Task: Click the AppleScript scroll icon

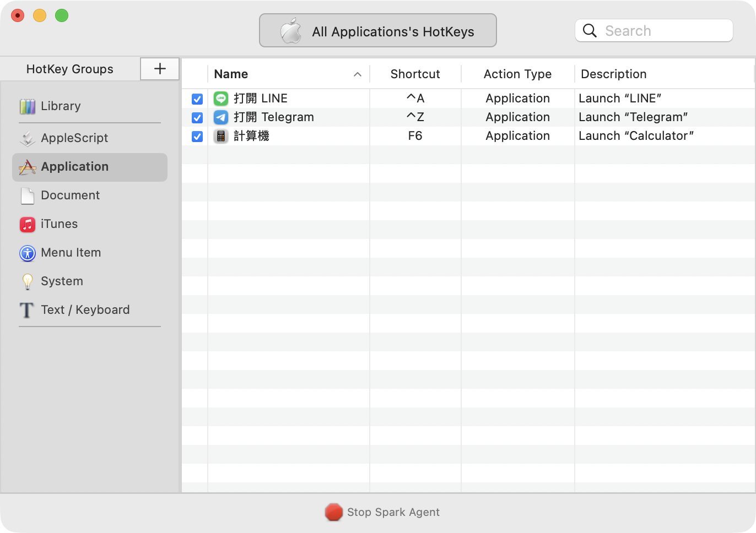Action: coord(28,138)
